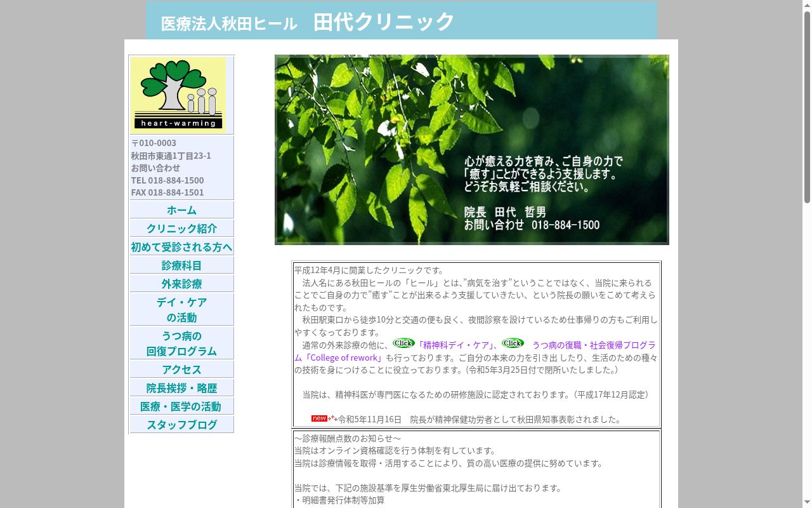Screen dimensions: 812x508
Task: Open 外来診療 menu item
Action: coord(181,284)
